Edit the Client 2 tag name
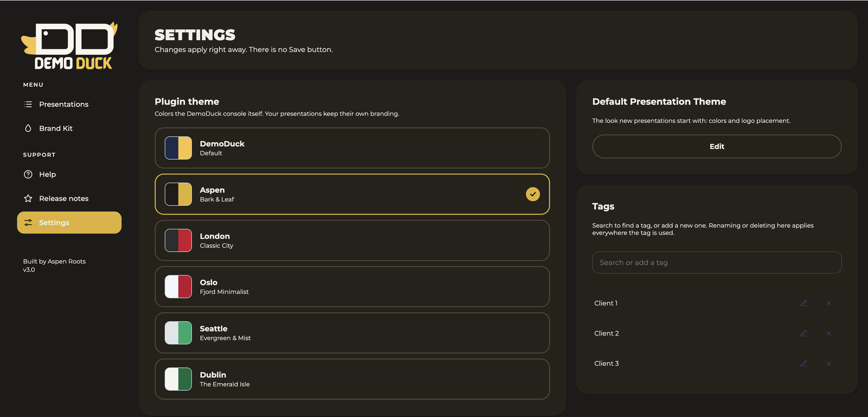The image size is (868, 417). (x=804, y=333)
